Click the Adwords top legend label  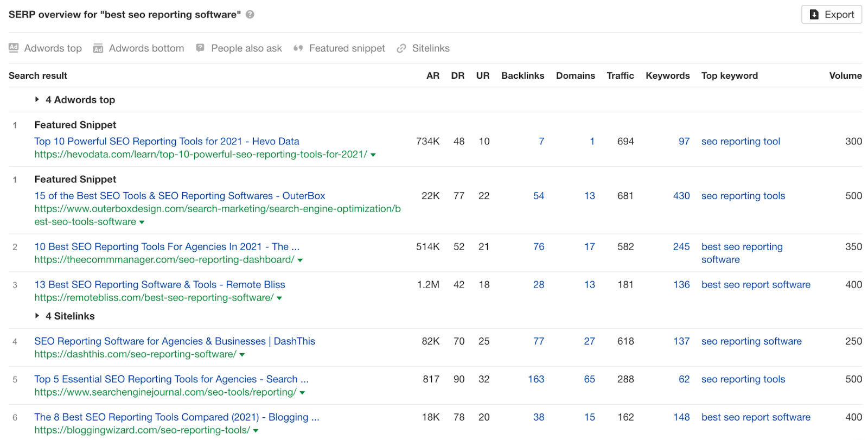[53, 48]
